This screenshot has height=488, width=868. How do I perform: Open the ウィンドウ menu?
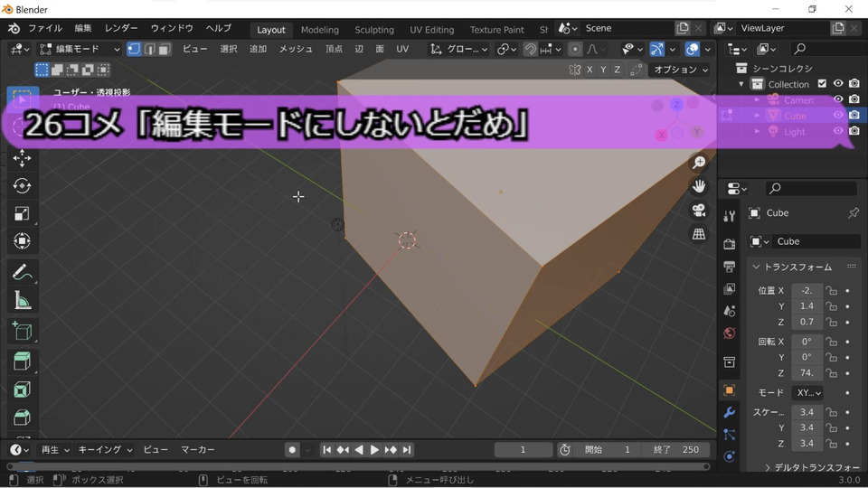172,28
